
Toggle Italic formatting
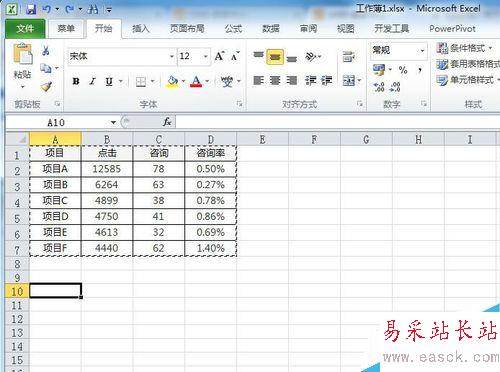coord(92,81)
